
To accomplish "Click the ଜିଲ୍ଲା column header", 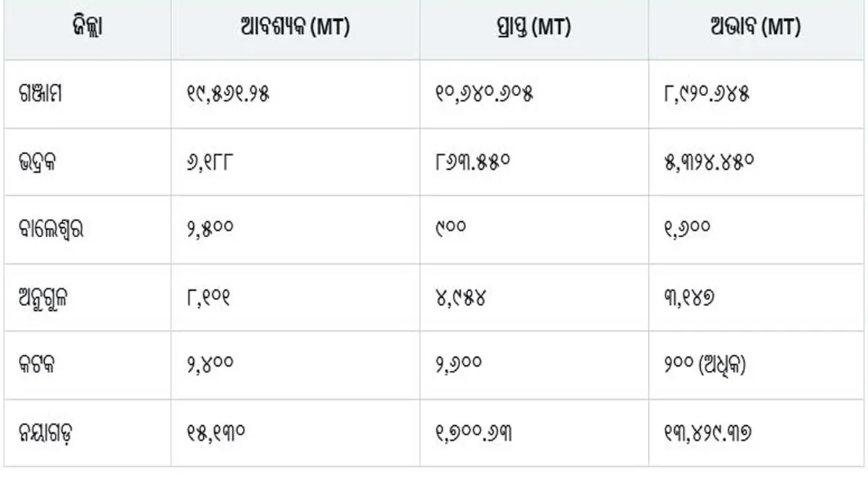I will pos(88,29).
